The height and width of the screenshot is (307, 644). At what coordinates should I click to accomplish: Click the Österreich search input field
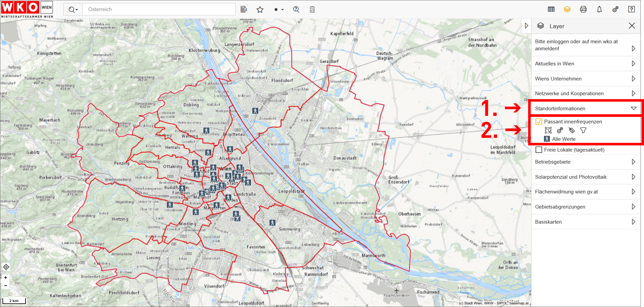(x=159, y=9)
